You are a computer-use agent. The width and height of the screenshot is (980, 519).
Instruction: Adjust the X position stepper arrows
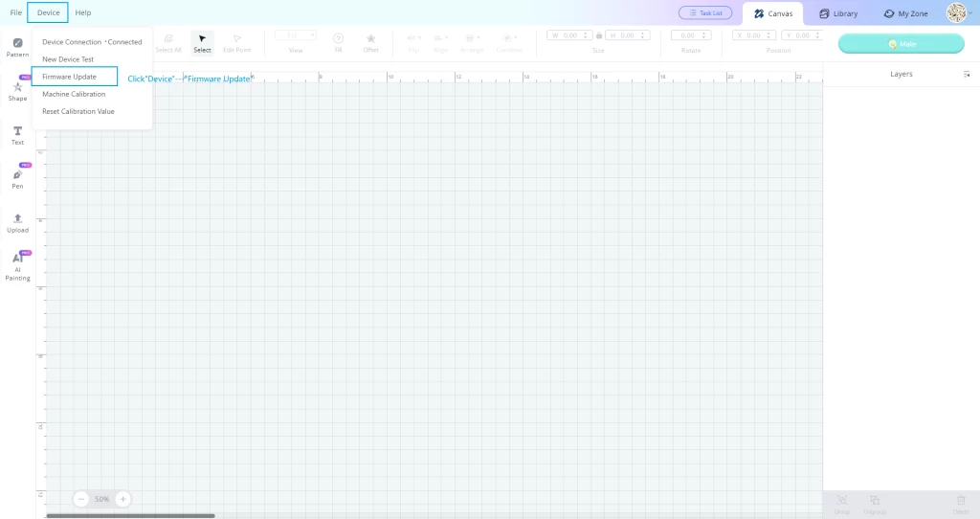point(768,35)
